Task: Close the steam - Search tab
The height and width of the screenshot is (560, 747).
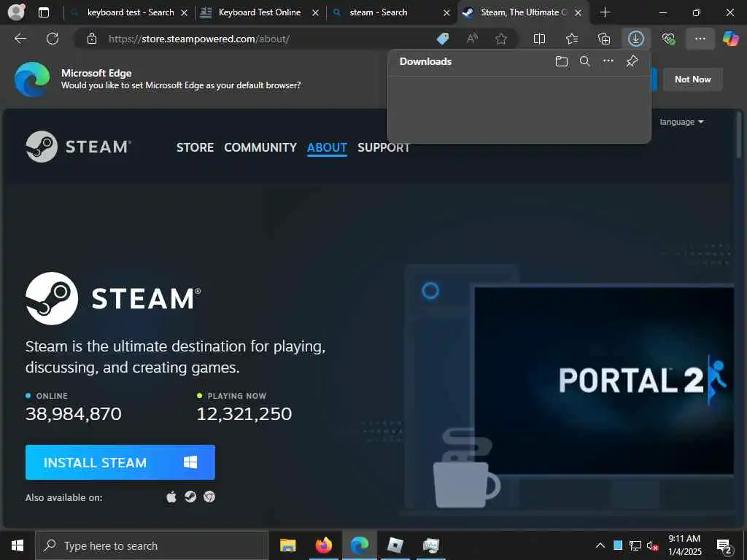Action: (447, 13)
